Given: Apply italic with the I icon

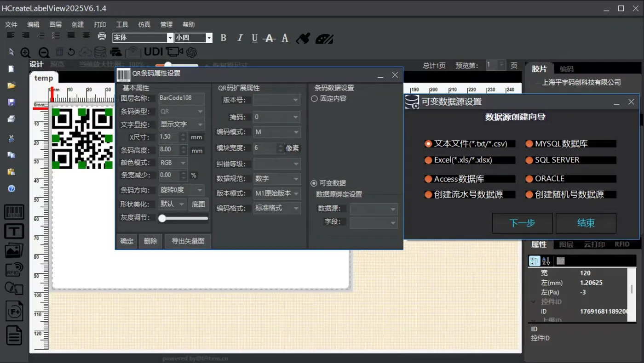Looking at the screenshot, I should coord(239,38).
